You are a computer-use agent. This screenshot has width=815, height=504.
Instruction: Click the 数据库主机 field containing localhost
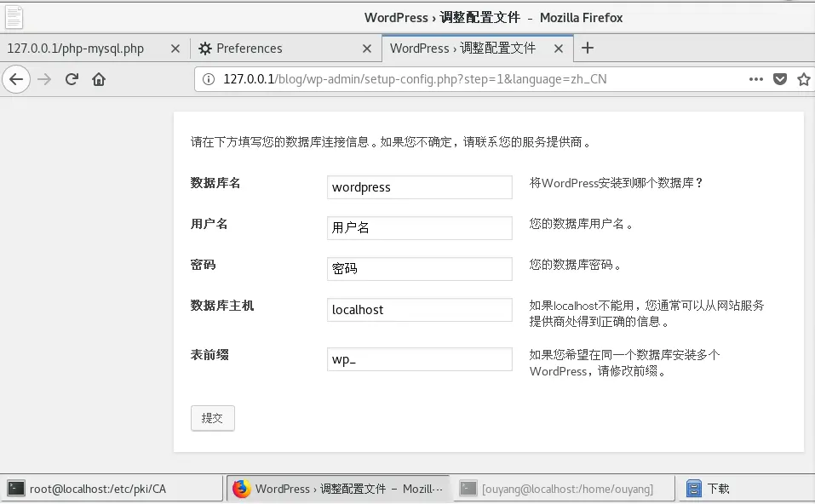(420, 310)
